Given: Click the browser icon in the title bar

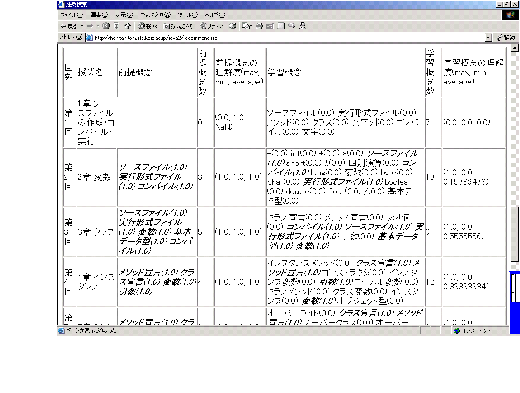Looking at the screenshot, I should (x=61, y=5).
